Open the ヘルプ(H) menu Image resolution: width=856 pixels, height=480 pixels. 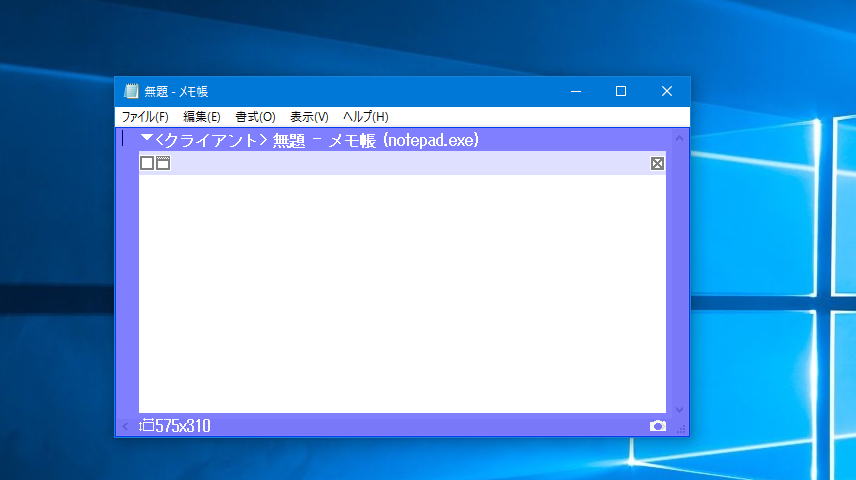[x=365, y=117]
